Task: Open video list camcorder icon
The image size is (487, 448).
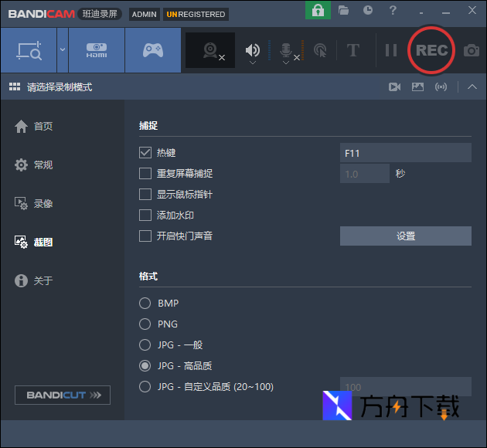Action: tap(394, 87)
